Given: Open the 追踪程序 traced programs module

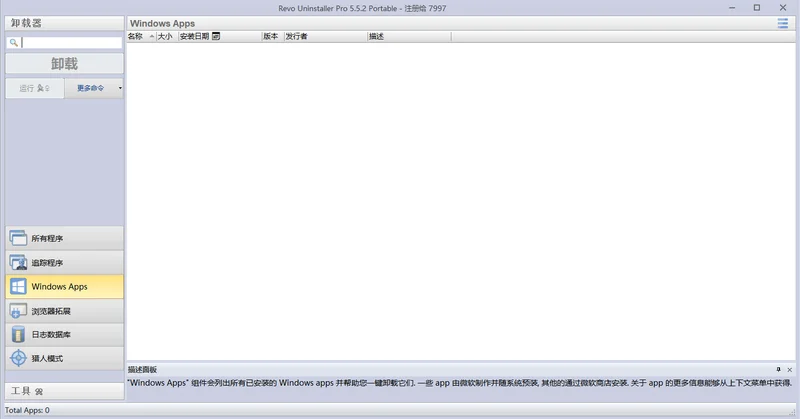Looking at the screenshot, I should (64, 262).
